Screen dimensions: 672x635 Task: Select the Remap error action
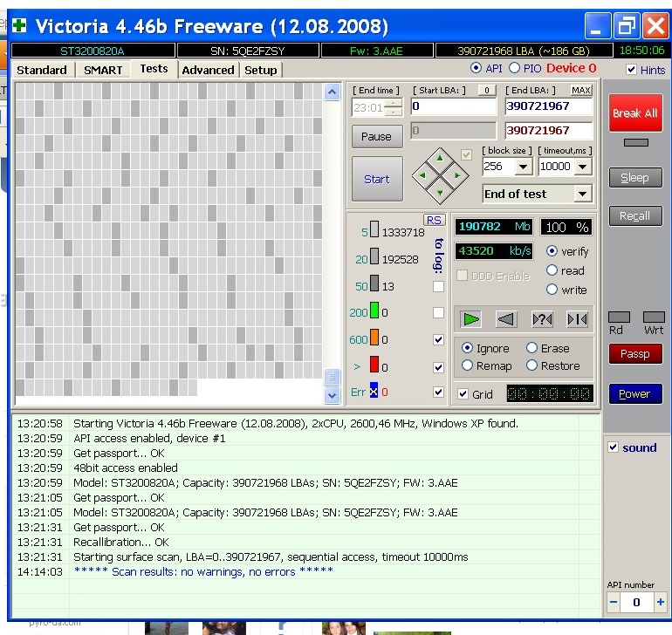pyautogui.click(x=467, y=365)
